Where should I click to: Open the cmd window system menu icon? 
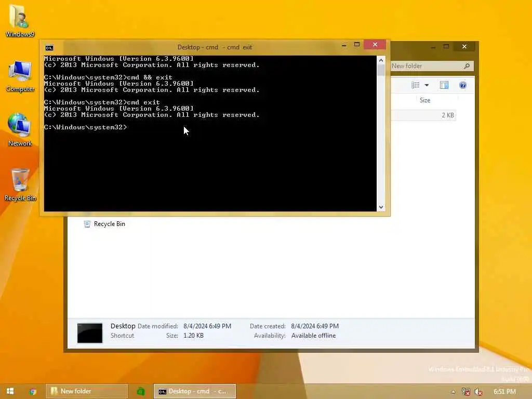coord(49,47)
